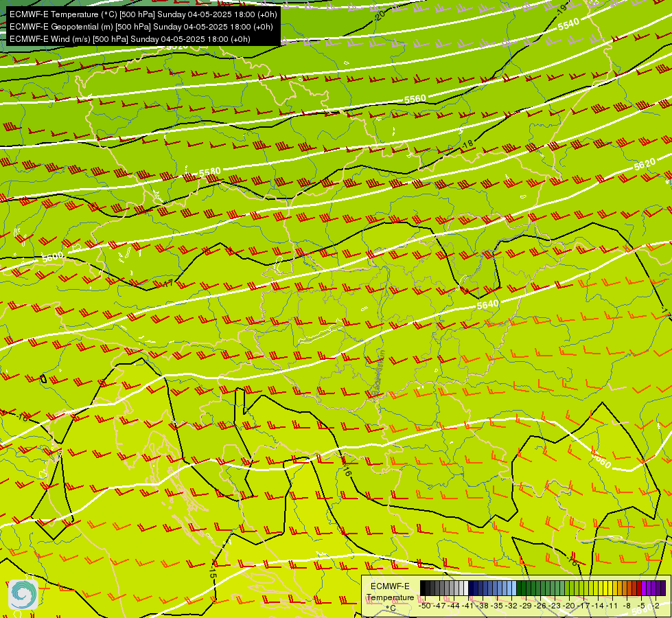Select the ECMWF-E Temperature 500 hPa title line
The height and width of the screenshot is (618, 672).
click(x=143, y=14)
